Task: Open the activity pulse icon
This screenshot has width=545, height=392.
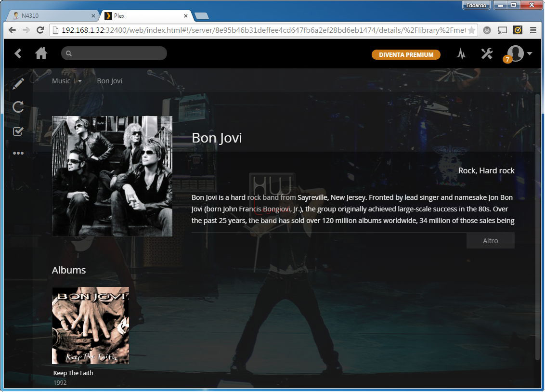Action: pos(461,54)
